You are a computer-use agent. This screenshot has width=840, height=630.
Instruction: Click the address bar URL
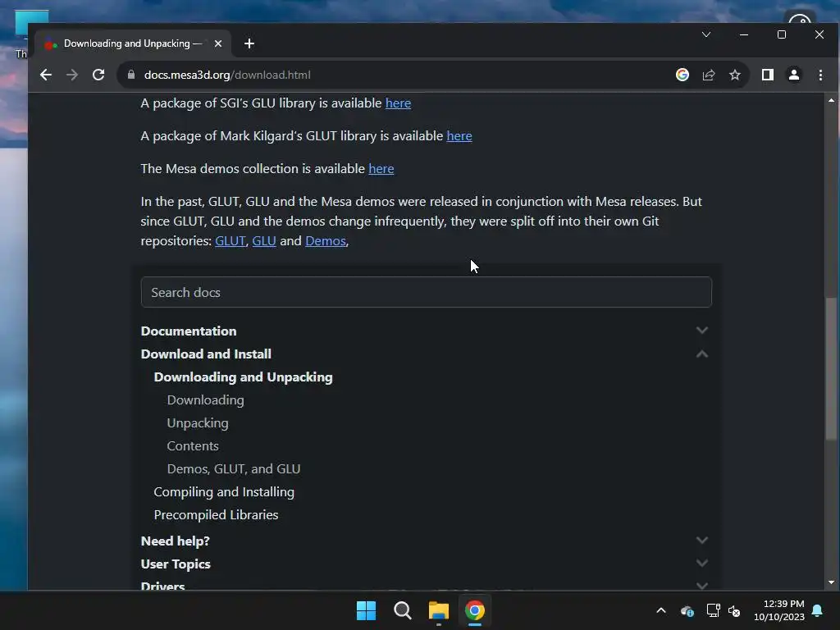click(x=227, y=75)
